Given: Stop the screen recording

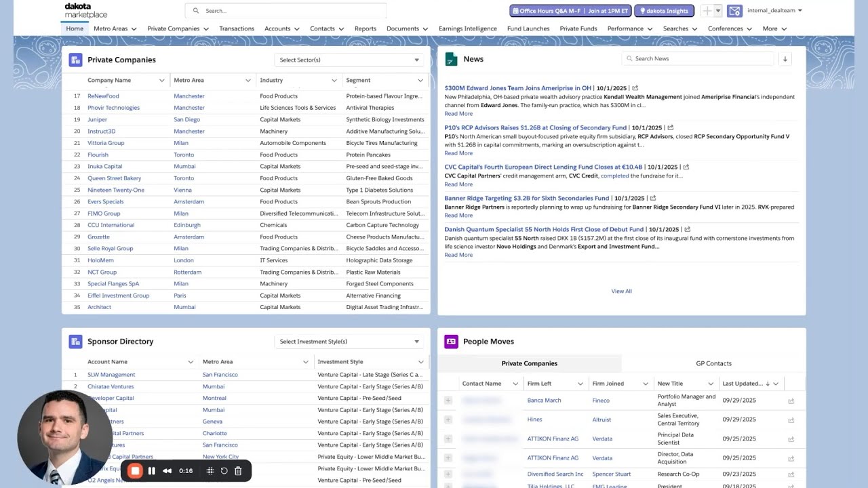Looking at the screenshot, I should coord(135,471).
